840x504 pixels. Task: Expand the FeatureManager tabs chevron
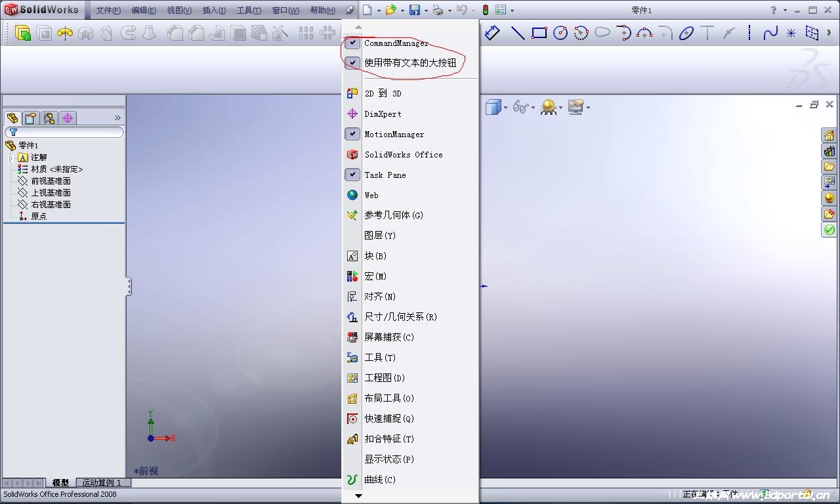117,118
